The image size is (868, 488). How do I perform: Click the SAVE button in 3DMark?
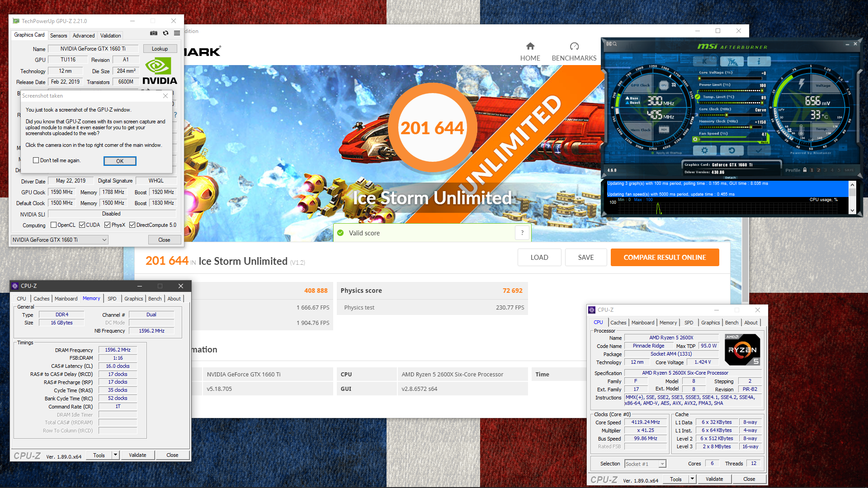pos(586,258)
